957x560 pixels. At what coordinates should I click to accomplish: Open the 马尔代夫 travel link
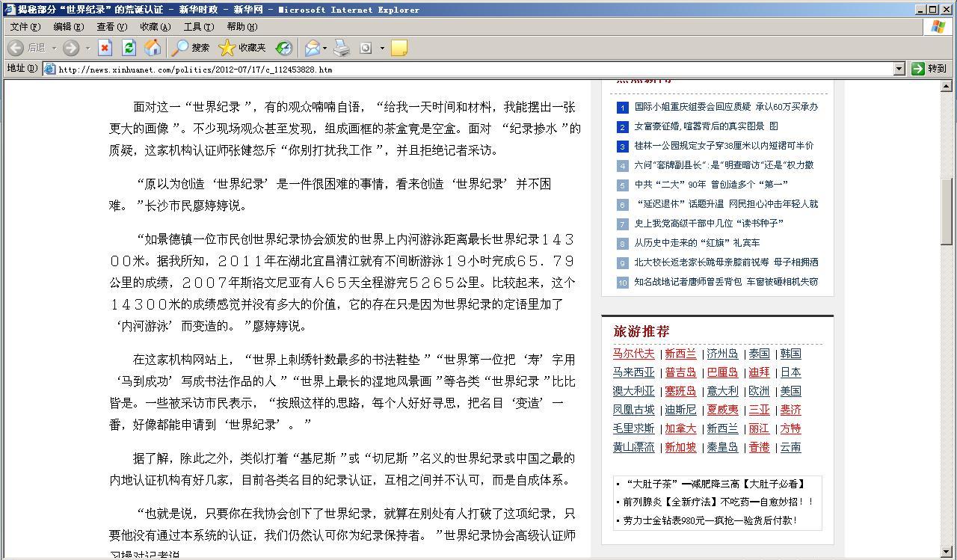(633, 354)
